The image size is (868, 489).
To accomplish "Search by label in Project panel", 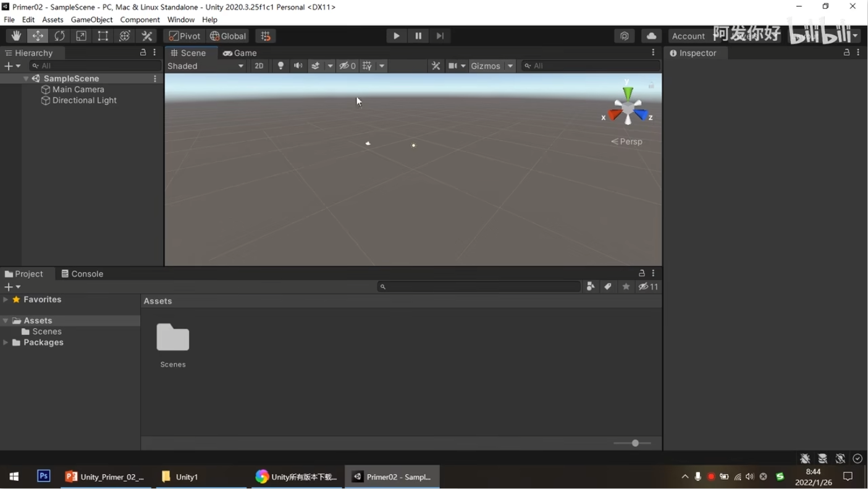I will coord(608,287).
